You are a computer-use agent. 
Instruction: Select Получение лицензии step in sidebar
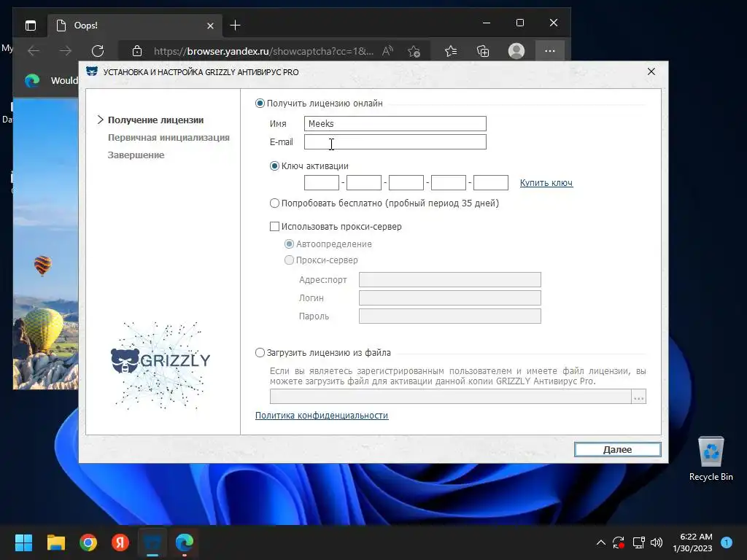tap(156, 120)
